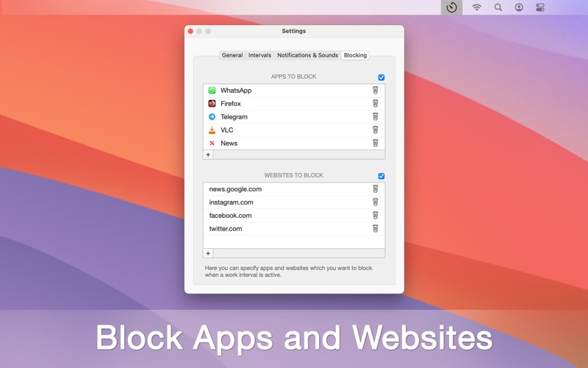The width and height of the screenshot is (588, 368).
Task: Select the News row text
Action: [229, 143]
